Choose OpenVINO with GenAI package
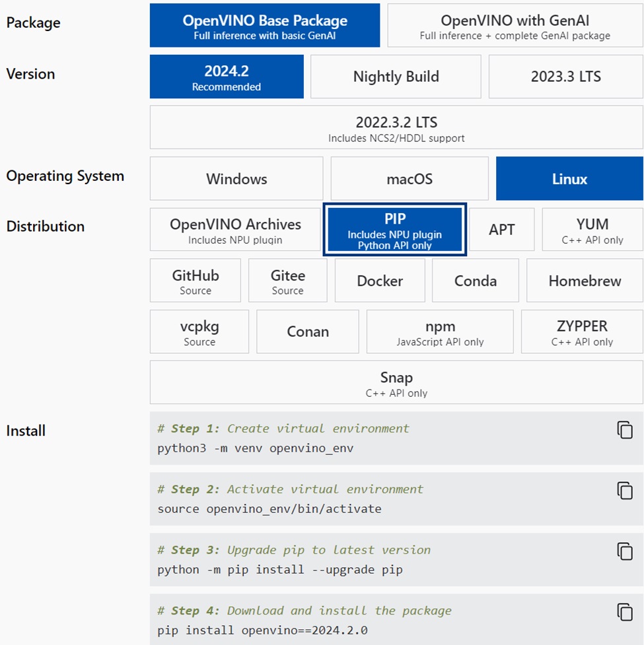Image resolution: width=644 pixels, height=645 pixels. click(515, 26)
